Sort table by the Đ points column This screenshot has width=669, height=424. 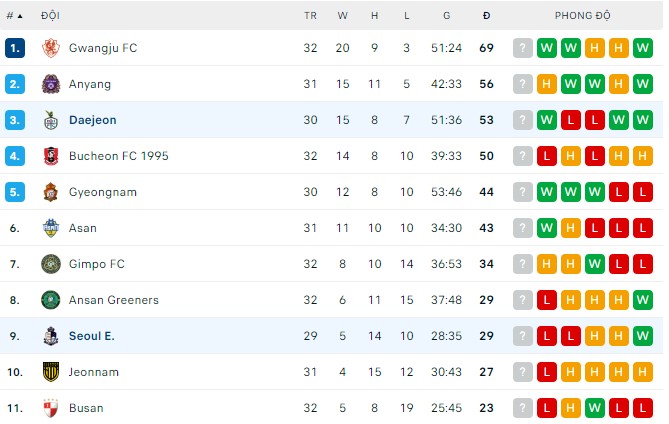[x=486, y=16]
